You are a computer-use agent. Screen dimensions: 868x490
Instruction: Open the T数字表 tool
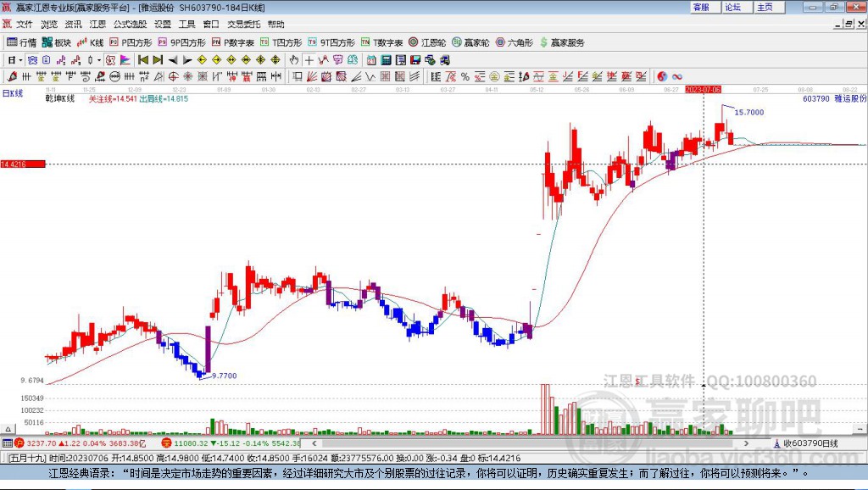click(382, 42)
